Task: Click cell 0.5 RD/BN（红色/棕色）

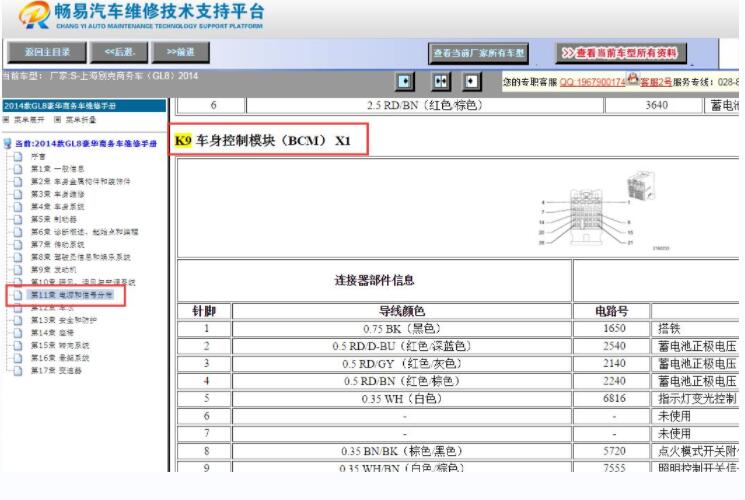Action: tap(401, 381)
